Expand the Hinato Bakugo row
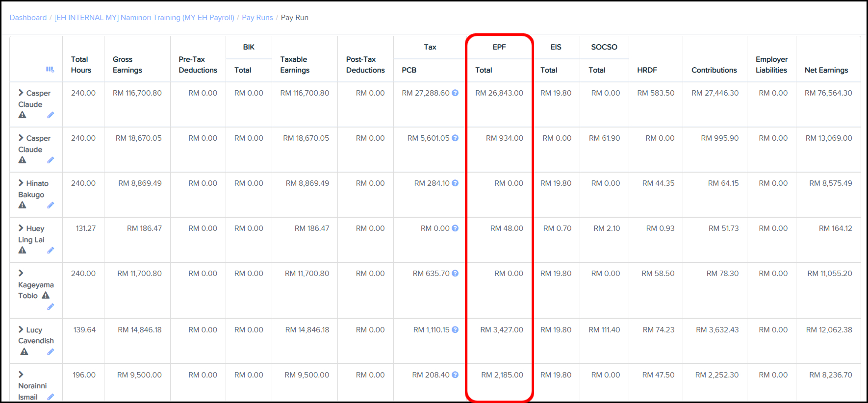Image resolution: width=868 pixels, height=403 pixels. pos(21,183)
